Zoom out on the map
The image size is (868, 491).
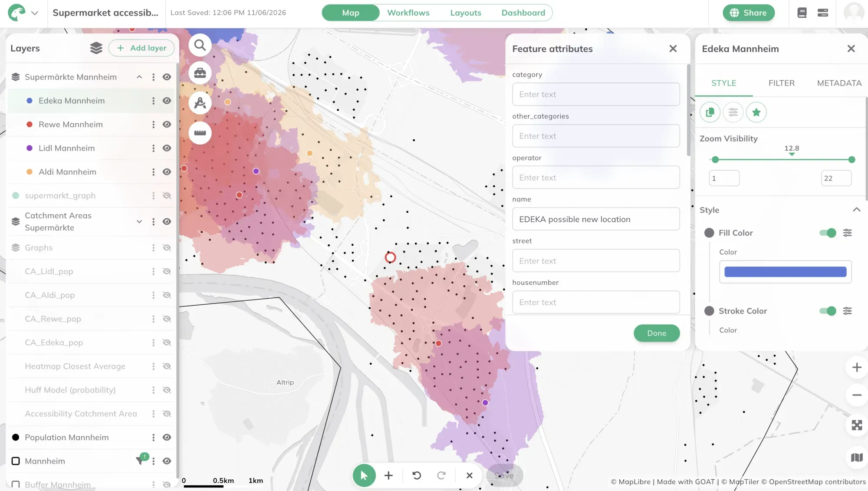[857, 395]
